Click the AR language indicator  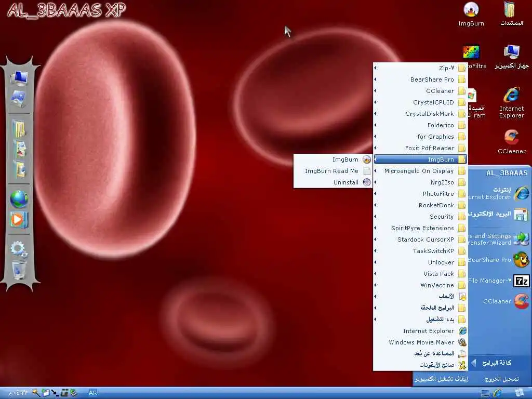92,393
